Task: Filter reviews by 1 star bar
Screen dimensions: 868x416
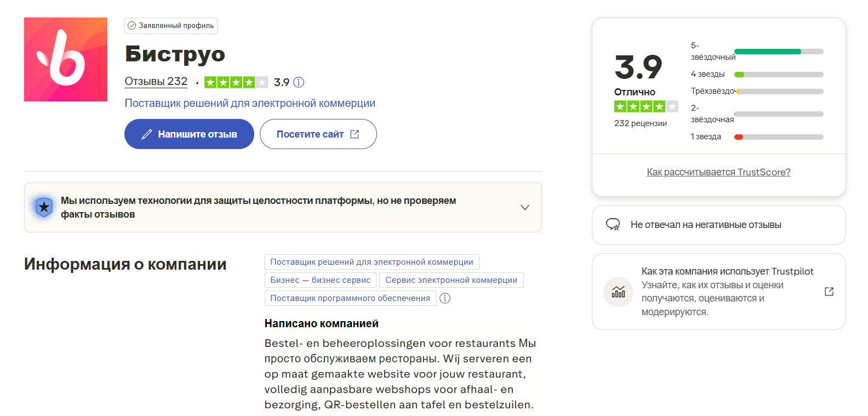Action: pos(778,137)
